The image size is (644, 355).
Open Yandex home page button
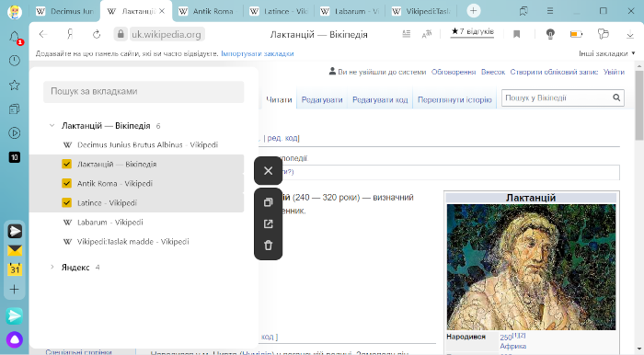pyautogui.click(x=70, y=34)
